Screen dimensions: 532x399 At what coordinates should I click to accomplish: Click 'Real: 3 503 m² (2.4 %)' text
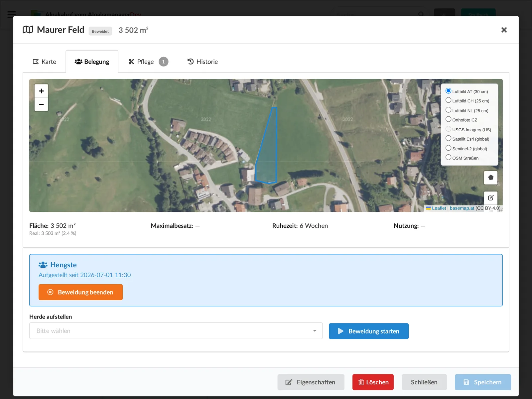53,233
